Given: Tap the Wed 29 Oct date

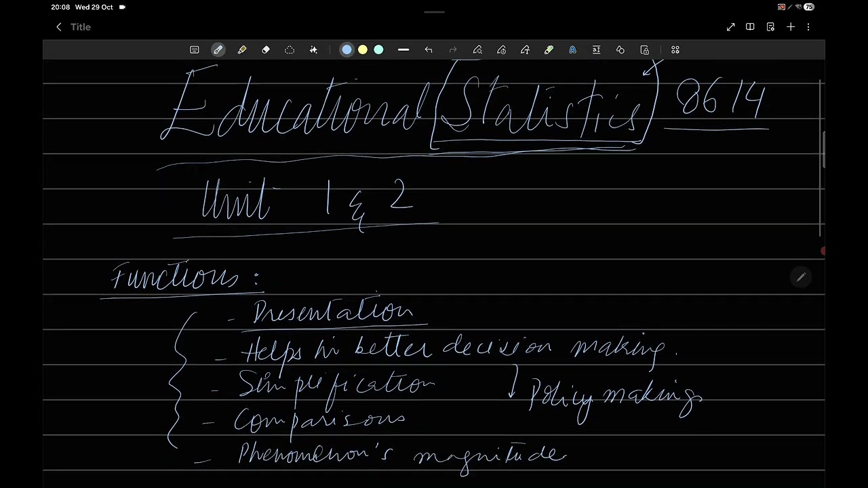Looking at the screenshot, I should pyautogui.click(x=94, y=7).
